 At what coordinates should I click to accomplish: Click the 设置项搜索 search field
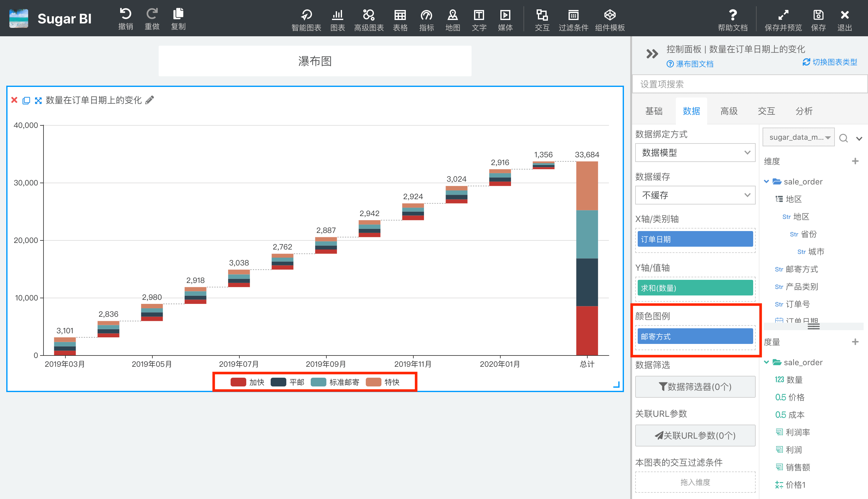749,84
